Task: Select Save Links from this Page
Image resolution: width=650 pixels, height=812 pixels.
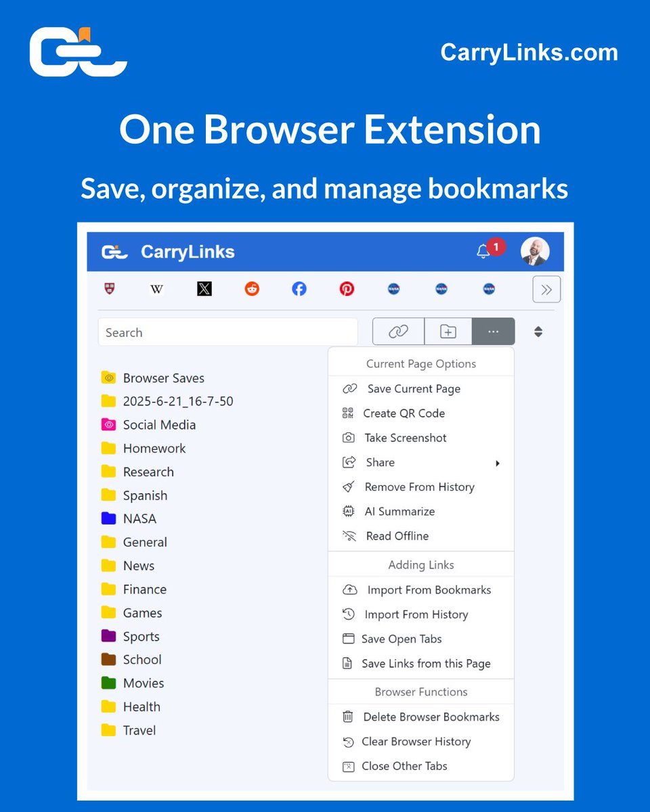Action: pyautogui.click(x=421, y=663)
